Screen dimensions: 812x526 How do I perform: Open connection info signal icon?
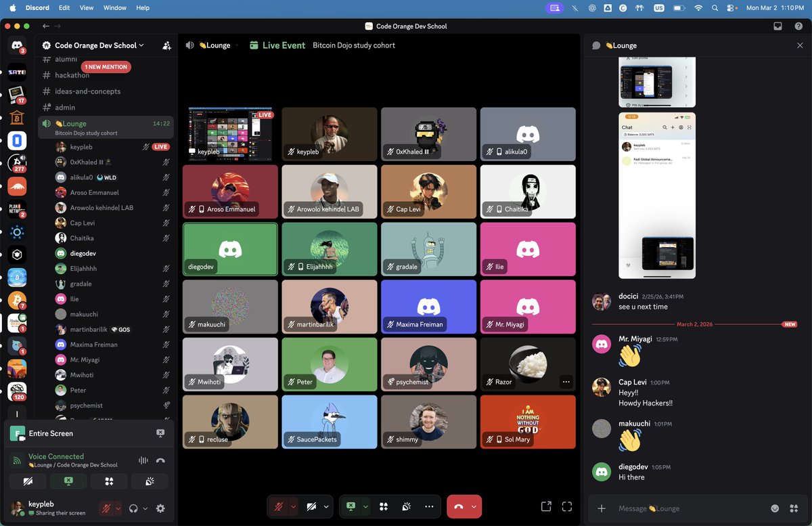coord(17,460)
